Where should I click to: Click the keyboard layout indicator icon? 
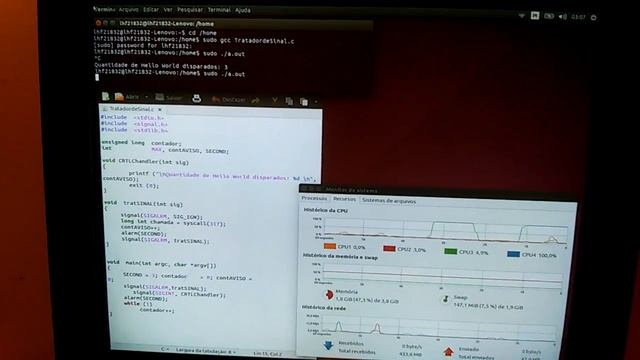coord(535,16)
